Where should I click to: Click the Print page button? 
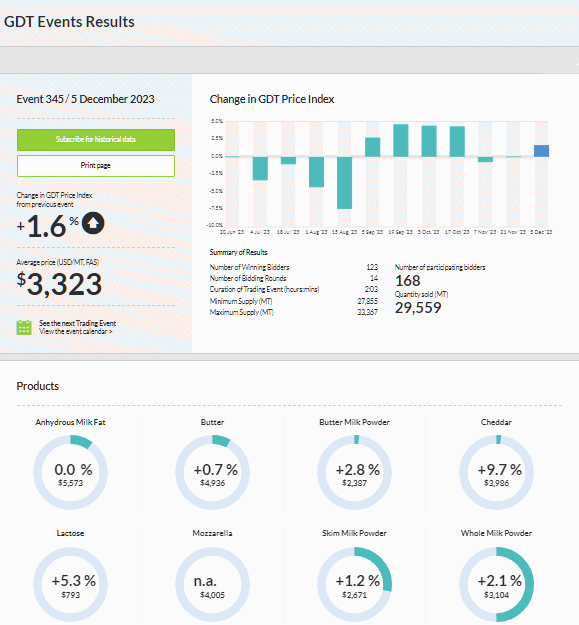(x=96, y=165)
